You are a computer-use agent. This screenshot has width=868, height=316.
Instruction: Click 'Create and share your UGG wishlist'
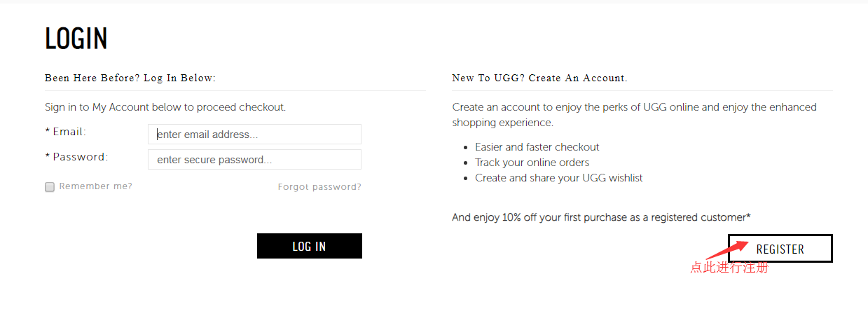click(x=558, y=178)
